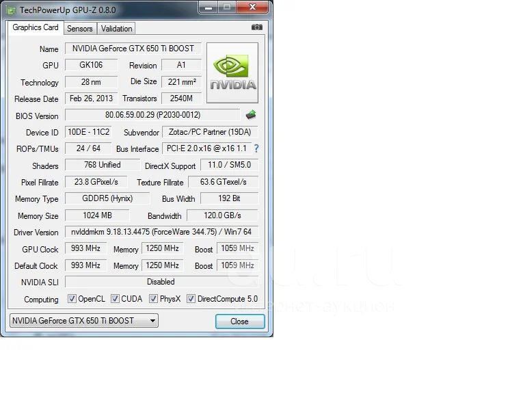This screenshot has height=420, width=525.
Task: Click the Pixel Fillrate field 23.8 GPixel/s
Action: click(96, 182)
